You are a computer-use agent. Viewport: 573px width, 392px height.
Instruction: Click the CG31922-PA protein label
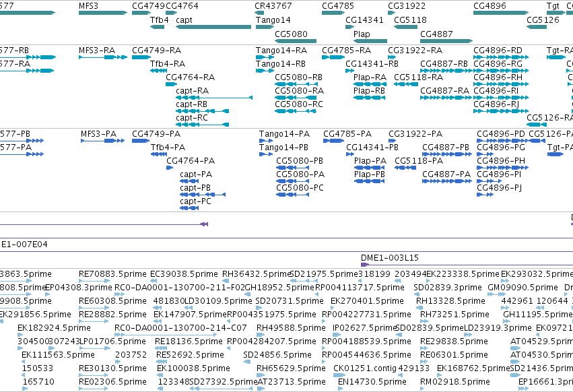[415, 134]
